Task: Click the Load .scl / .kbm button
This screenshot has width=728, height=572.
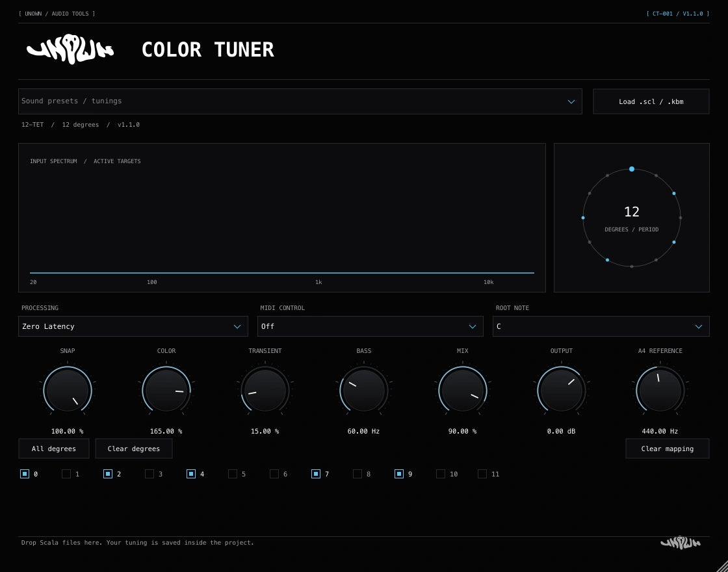Action: click(x=651, y=101)
